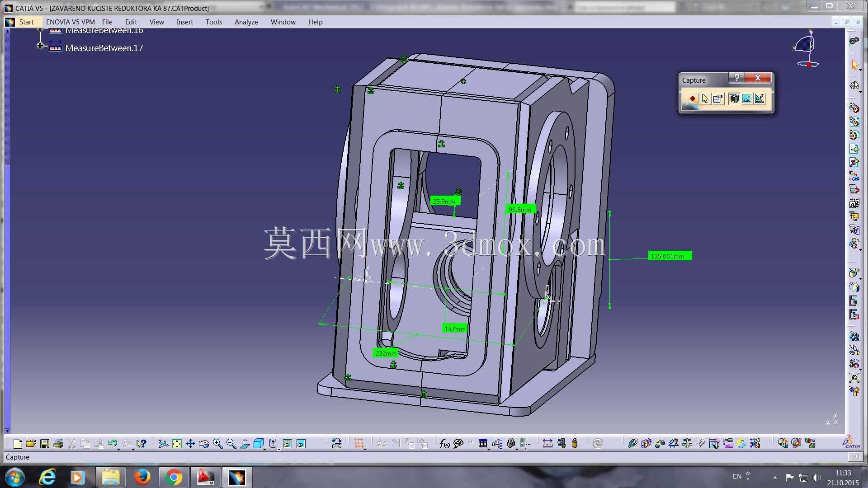Choose Select mode in Capture toolbar

coord(705,99)
